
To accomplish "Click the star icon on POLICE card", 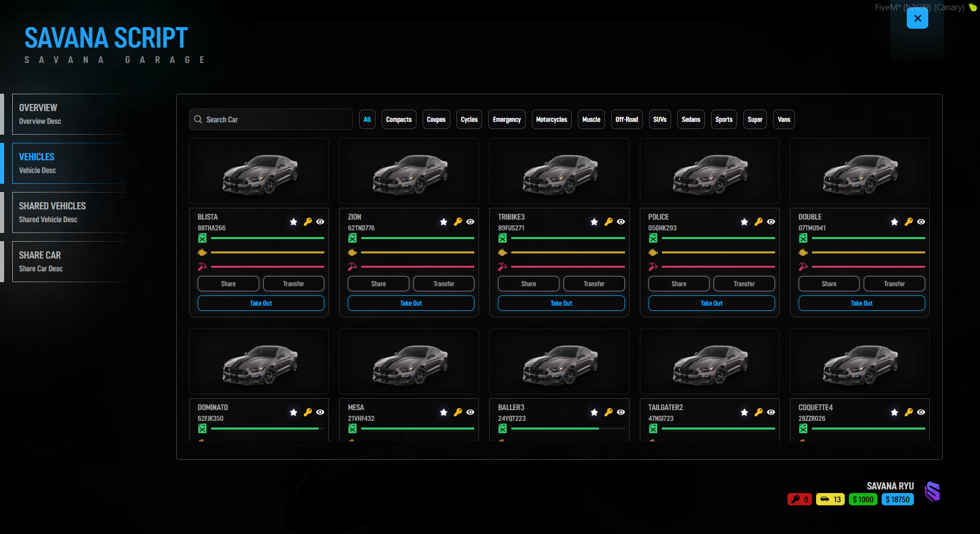I will (x=744, y=222).
